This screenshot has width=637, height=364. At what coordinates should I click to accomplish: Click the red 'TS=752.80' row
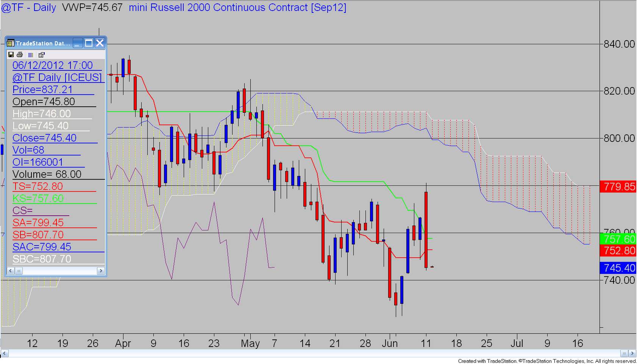(38, 186)
